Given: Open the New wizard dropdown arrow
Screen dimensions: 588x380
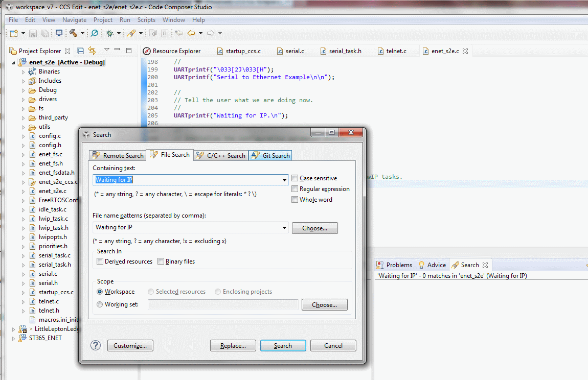Looking at the screenshot, I should [23, 33].
